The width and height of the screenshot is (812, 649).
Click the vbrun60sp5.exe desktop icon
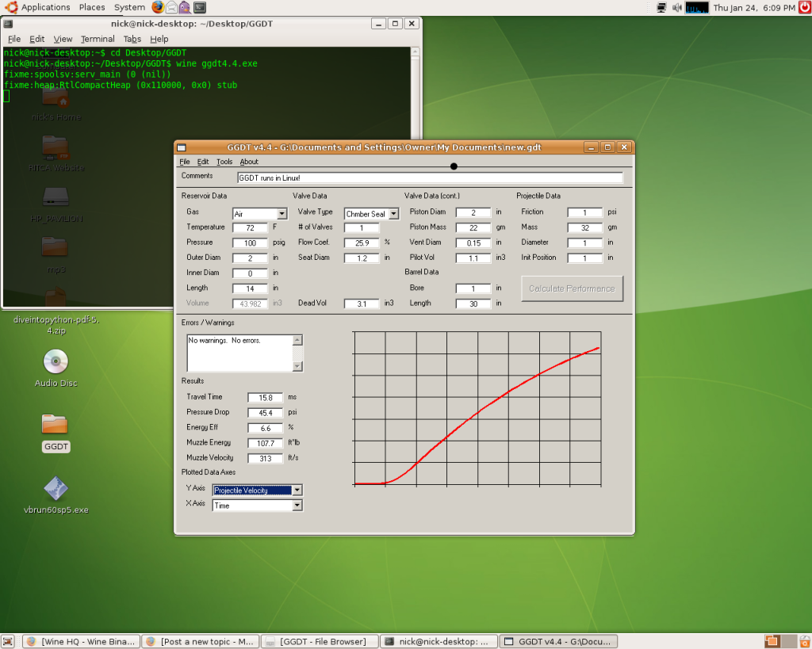tap(56, 489)
